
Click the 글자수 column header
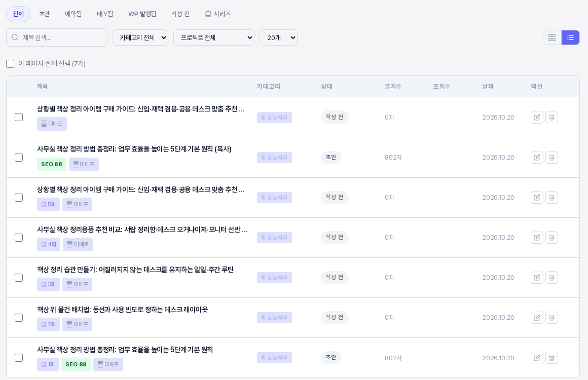tap(393, 87)
